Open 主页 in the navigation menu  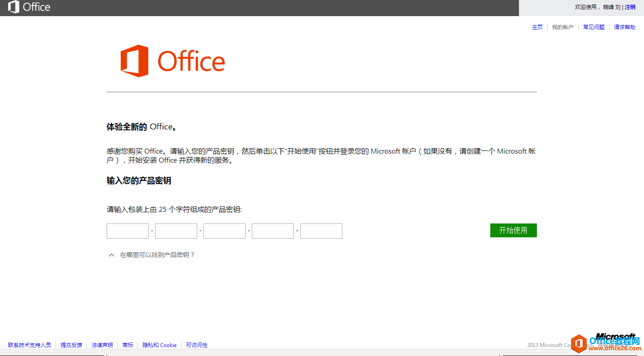point(537,27)
